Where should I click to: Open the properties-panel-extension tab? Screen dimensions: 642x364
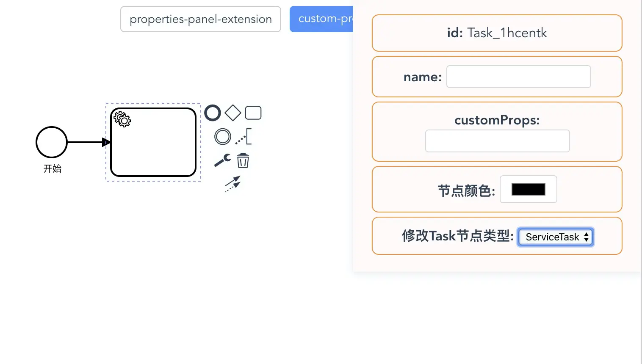tap(201, 19)
